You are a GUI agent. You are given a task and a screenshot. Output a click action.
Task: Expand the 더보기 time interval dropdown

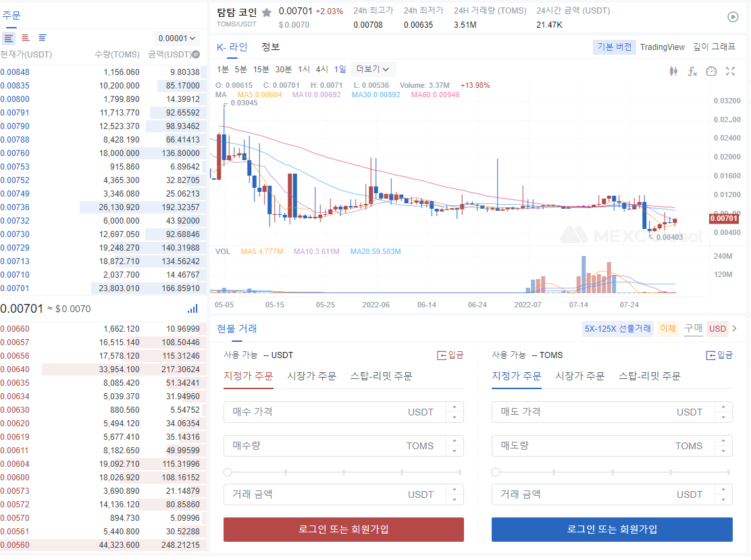[x=373, y=70]
